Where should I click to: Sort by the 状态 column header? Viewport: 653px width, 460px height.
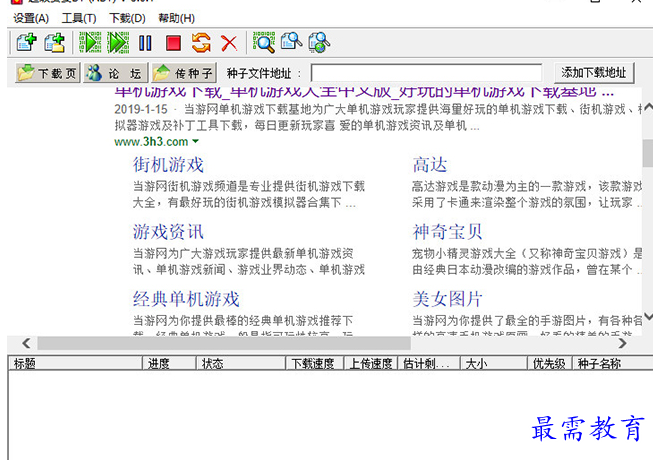[x=241, y=363]
